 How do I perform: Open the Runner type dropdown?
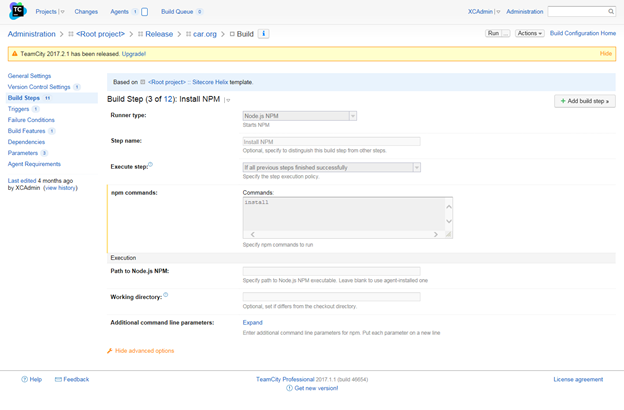[299, 116]
